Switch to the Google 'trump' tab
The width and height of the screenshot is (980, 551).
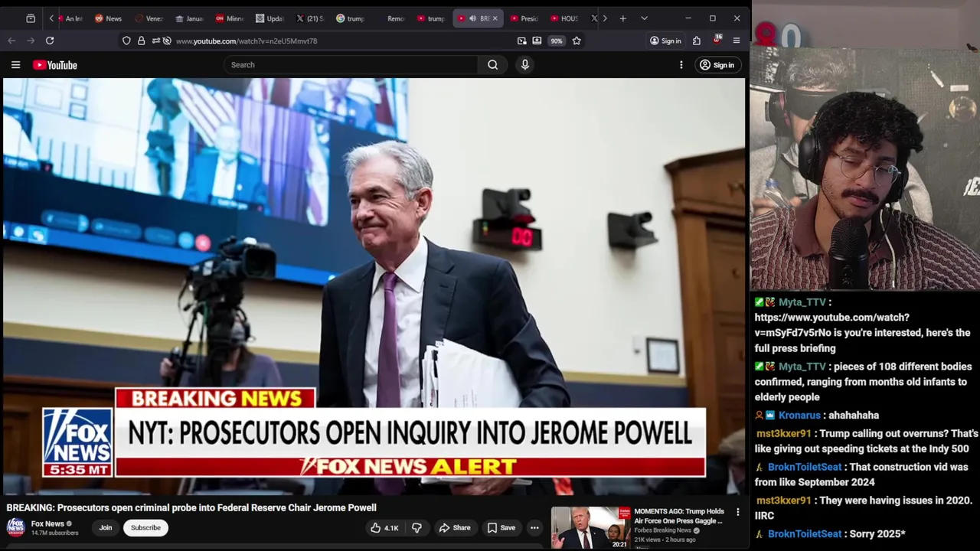pos(351,18)
